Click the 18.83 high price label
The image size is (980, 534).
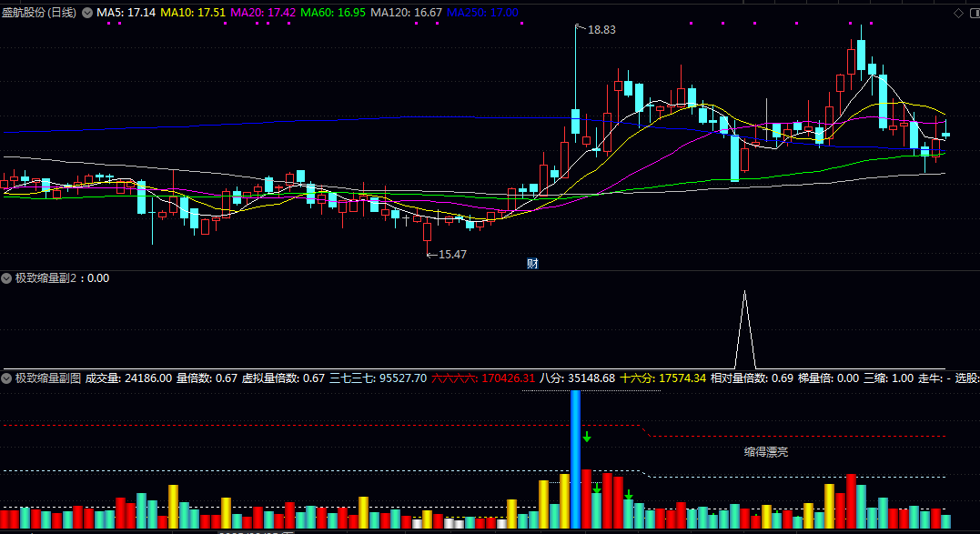[601, 30]
